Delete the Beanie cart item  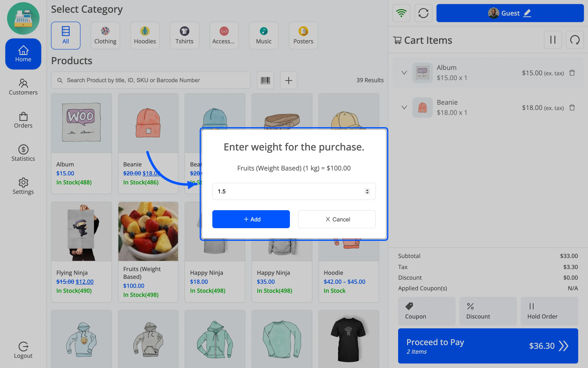572,108
